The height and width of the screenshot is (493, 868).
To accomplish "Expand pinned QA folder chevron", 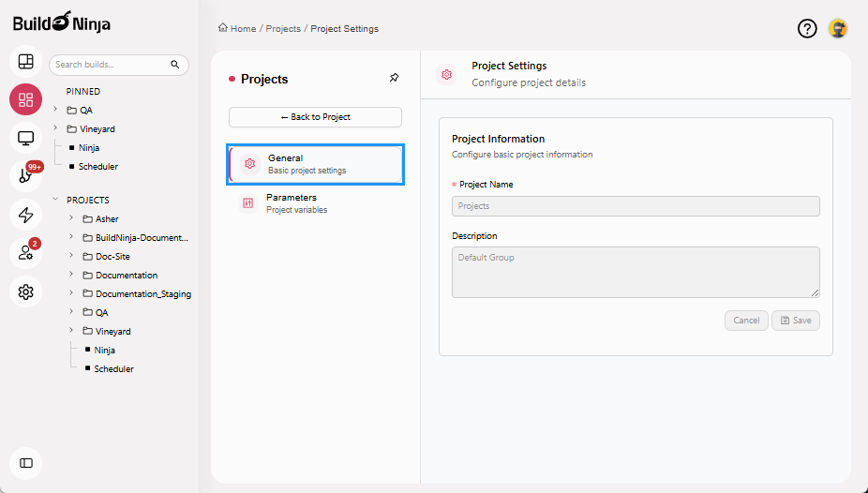I will (55, 110).
